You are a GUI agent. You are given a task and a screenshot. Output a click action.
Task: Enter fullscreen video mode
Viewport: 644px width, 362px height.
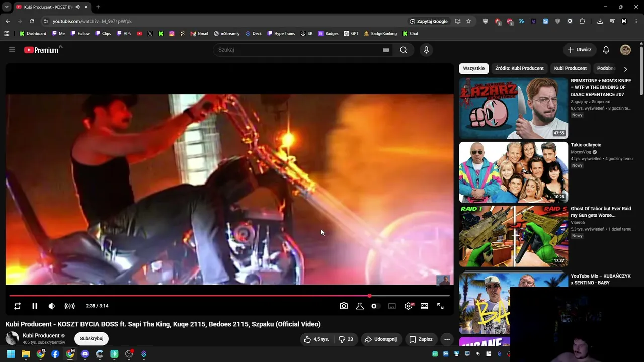coord(440,306)
